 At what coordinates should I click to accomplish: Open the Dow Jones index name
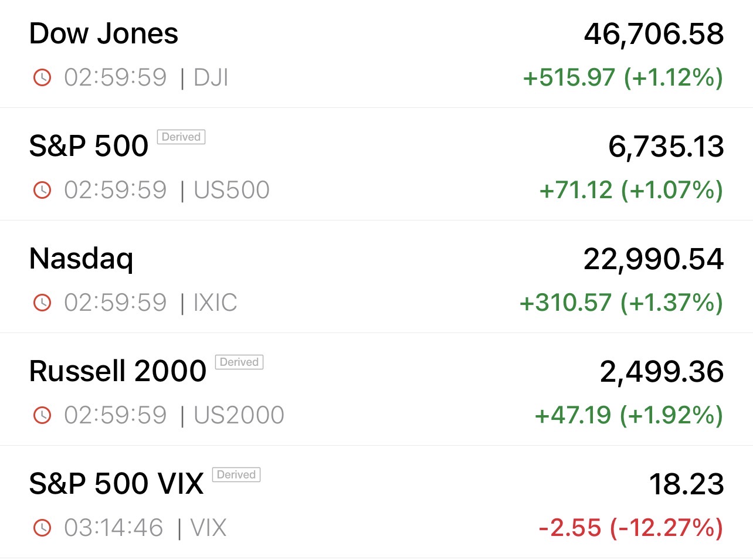104,33
